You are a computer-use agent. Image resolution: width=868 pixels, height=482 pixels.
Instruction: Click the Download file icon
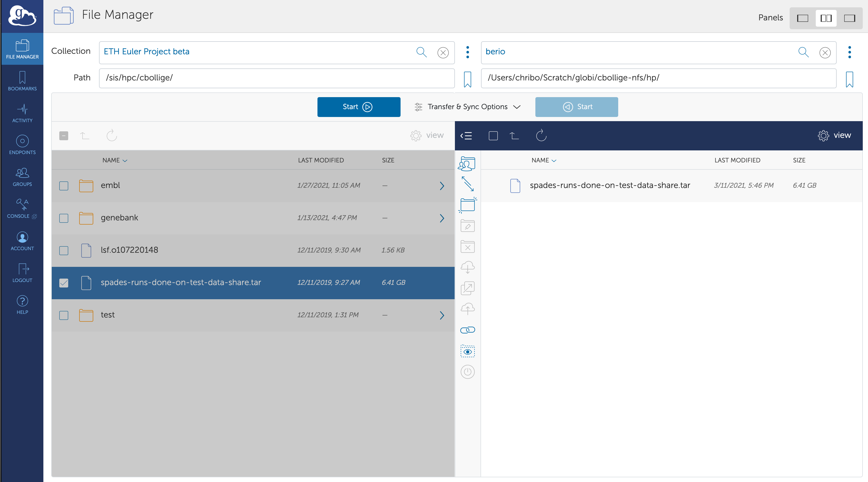(467, 267)
